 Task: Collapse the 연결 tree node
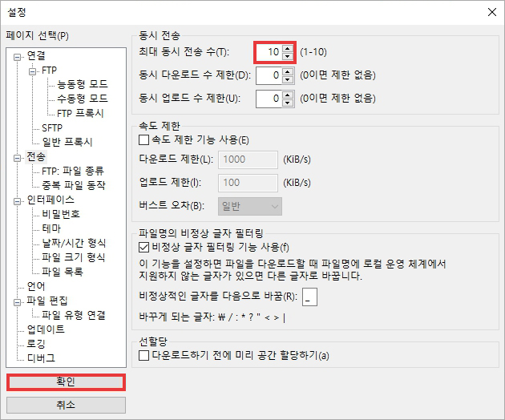17,57
